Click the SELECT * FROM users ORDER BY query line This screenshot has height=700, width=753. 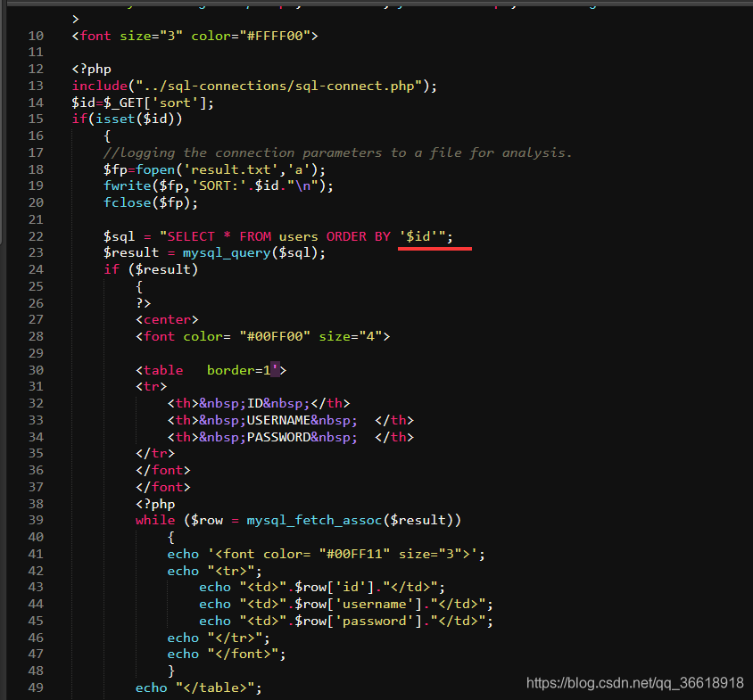[x=277, y=236]
